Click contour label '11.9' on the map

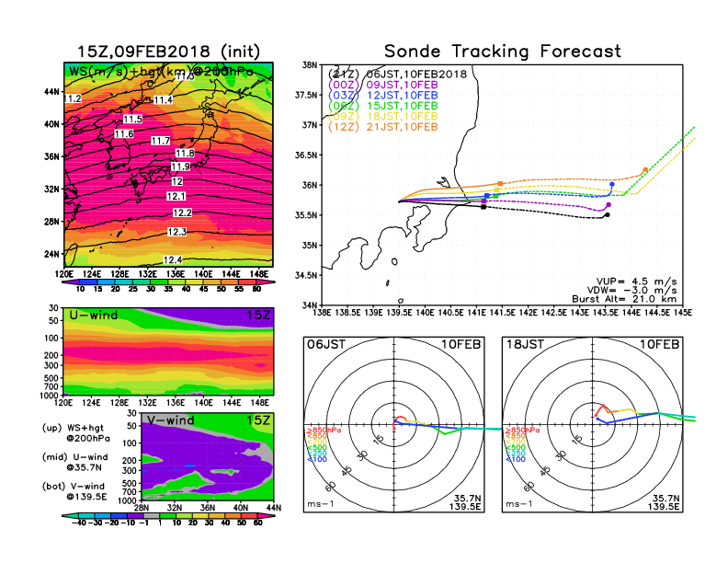click(x=180, y=167)
